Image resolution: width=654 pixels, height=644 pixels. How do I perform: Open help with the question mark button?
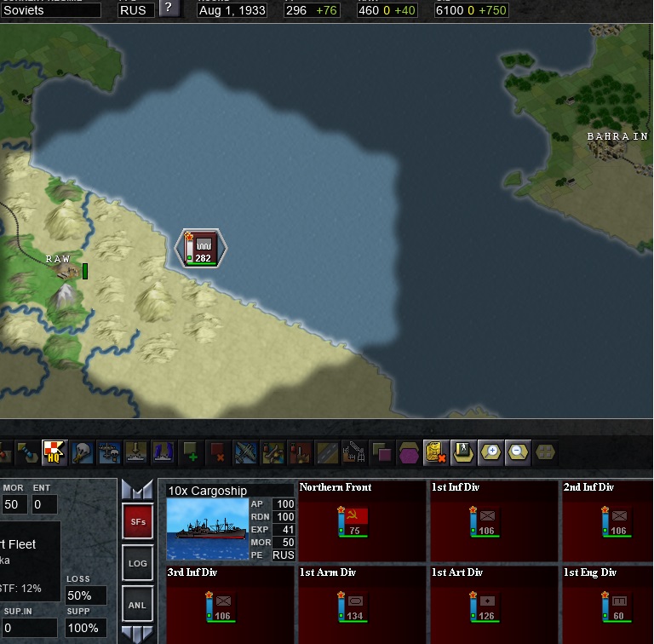click(x=169, y=8)
